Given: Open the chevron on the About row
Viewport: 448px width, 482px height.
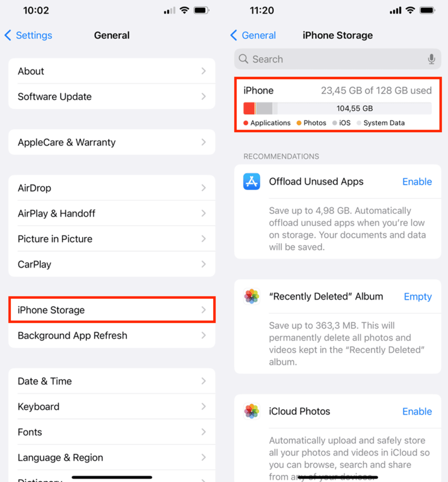Looking at the screenshot, I should 204,71.
